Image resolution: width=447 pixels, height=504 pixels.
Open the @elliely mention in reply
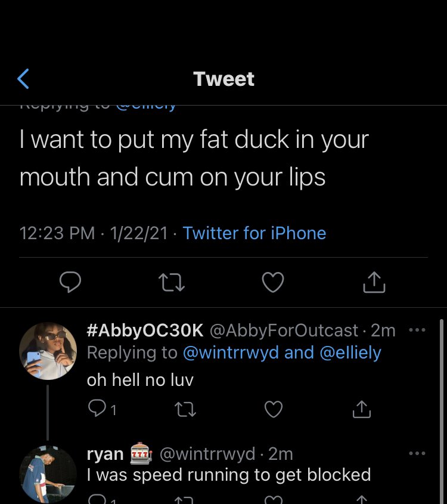350,353
